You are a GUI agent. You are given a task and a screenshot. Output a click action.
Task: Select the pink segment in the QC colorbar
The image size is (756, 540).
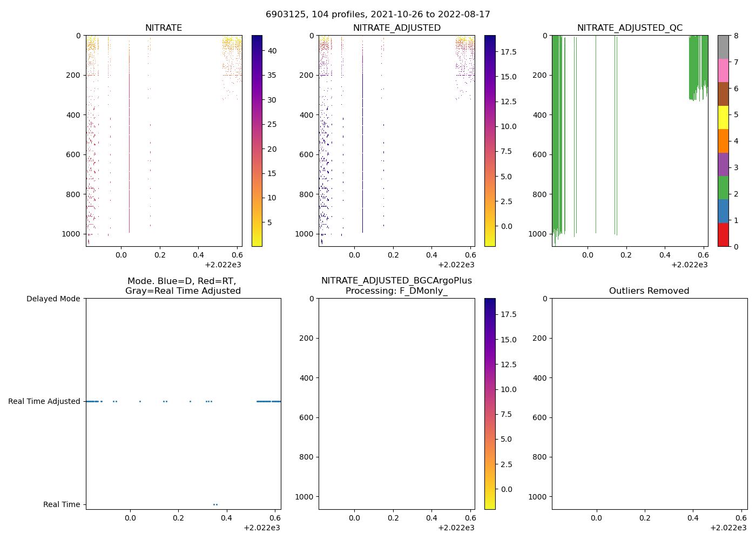click(723, 70)
